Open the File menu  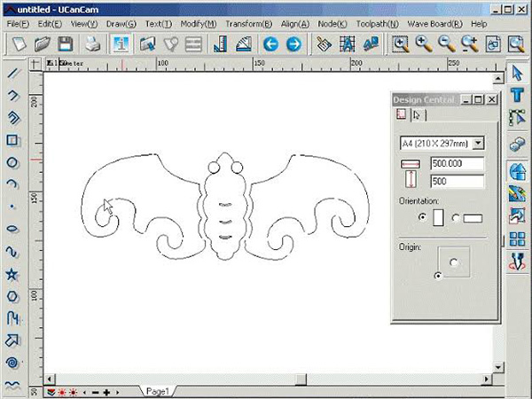click(18, 24)
